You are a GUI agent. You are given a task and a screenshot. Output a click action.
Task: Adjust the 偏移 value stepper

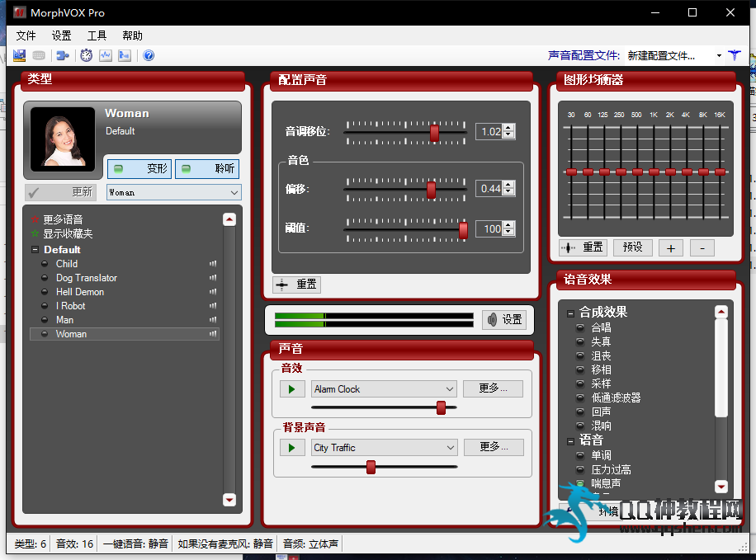click(x=508, y=188)
